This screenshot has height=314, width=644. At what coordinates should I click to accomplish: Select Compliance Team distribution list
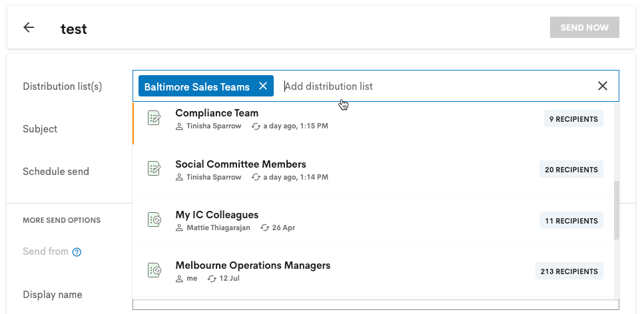pyautogui.click(x=374, y=118)
